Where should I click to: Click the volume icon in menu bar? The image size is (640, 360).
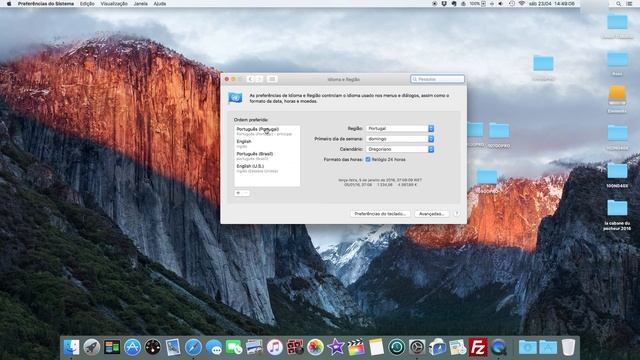[501, 4]
